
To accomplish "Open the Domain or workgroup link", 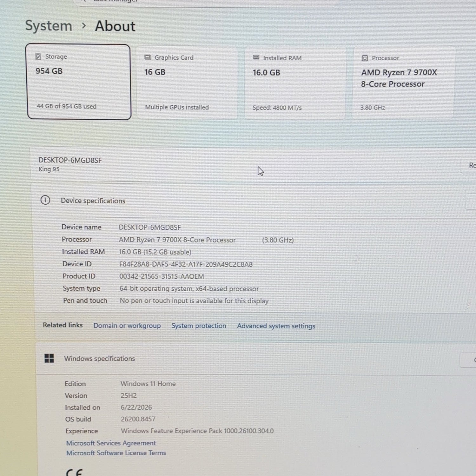I will pos(127,326).
